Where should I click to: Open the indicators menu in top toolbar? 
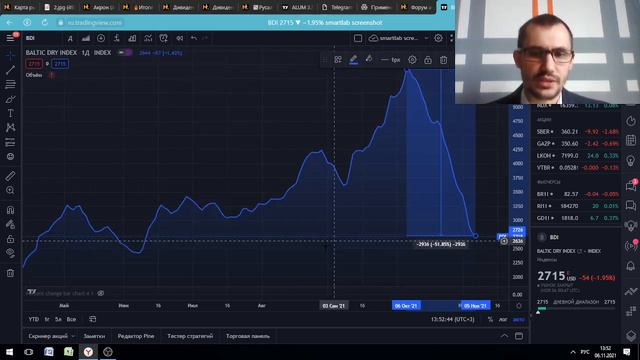click(x=117, y=38)
